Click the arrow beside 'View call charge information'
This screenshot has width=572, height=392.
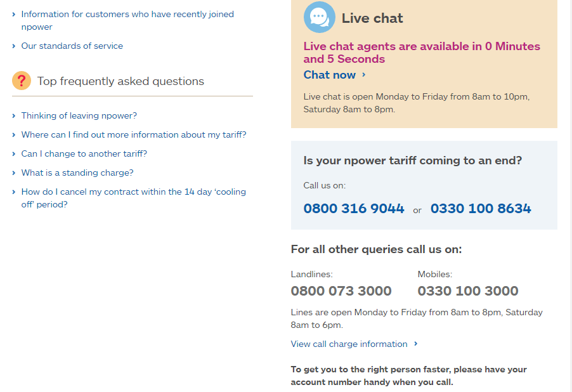416,344
